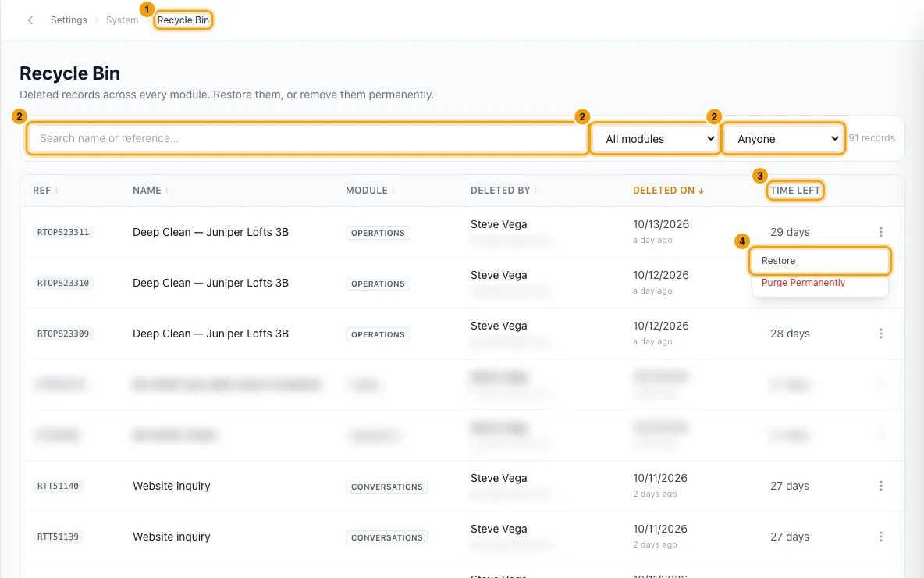This screenshot has width=924, height=578.
Task: Click the 28 days value in row RTOPS23309
Action: pyautogui.click(x=790, y=334)
